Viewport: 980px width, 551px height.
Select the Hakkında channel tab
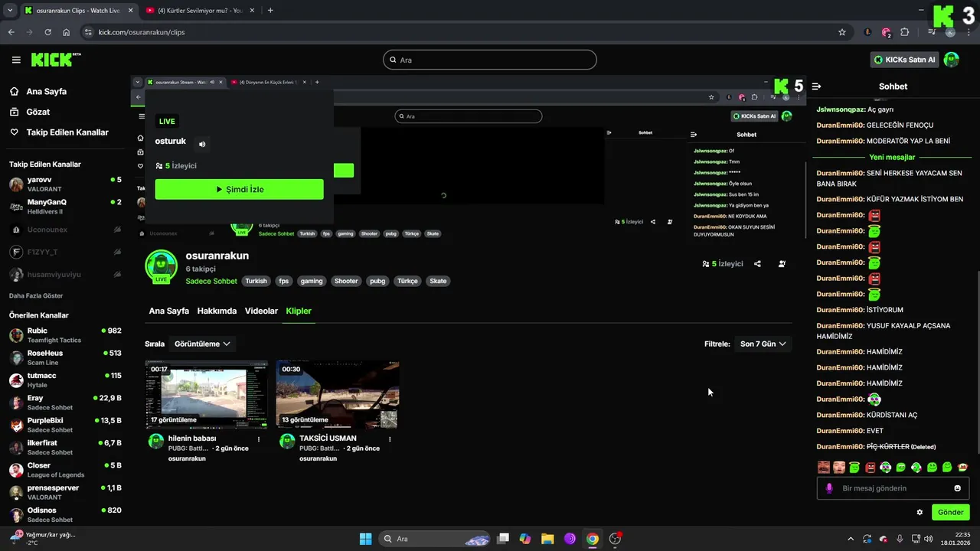coord(217,311)
